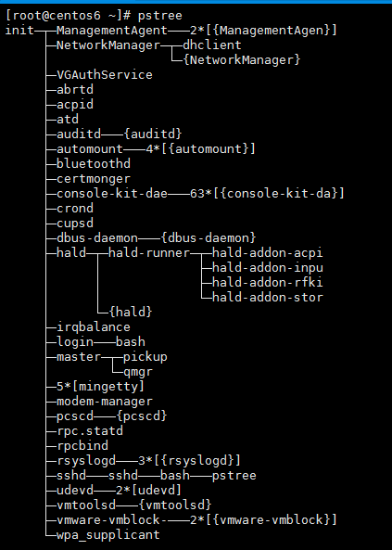This screenshot has height=550, width=392.
Task: Click the dhclient child process
Action: pos(212,45)
